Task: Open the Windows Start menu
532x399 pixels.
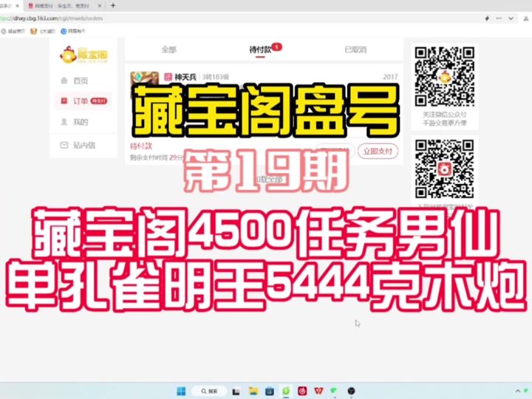Action: (x=181, y=391)
